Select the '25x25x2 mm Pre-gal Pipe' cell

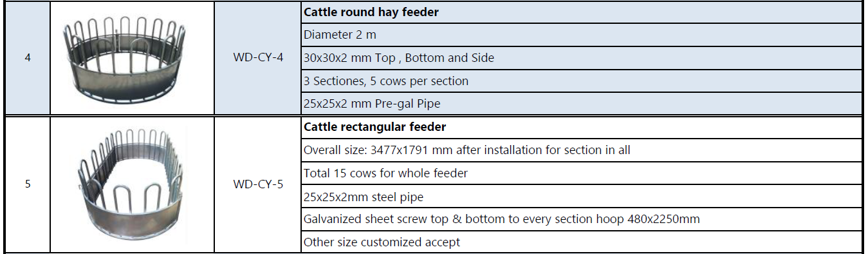582,103
